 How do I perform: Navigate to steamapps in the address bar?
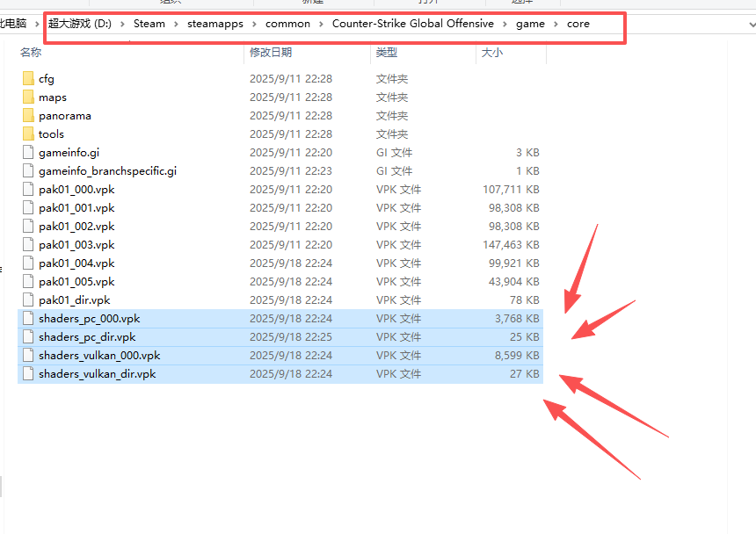(x=215, y=24)
